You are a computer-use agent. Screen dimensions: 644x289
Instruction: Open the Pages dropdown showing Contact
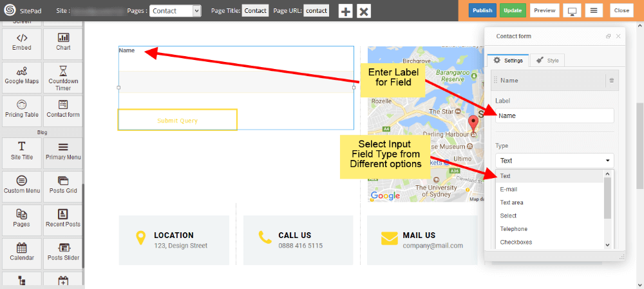pyautogui.click(x=175, y=11)
